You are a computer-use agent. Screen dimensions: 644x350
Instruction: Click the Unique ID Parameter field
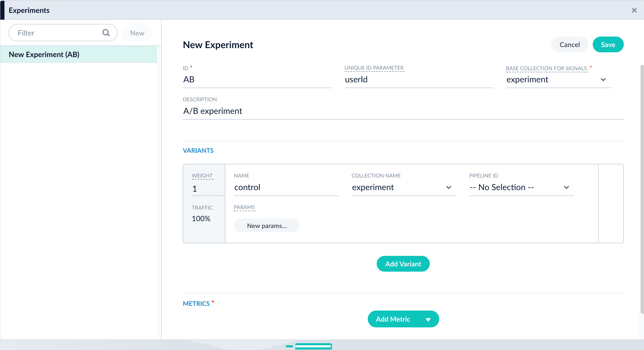(418, 80)
